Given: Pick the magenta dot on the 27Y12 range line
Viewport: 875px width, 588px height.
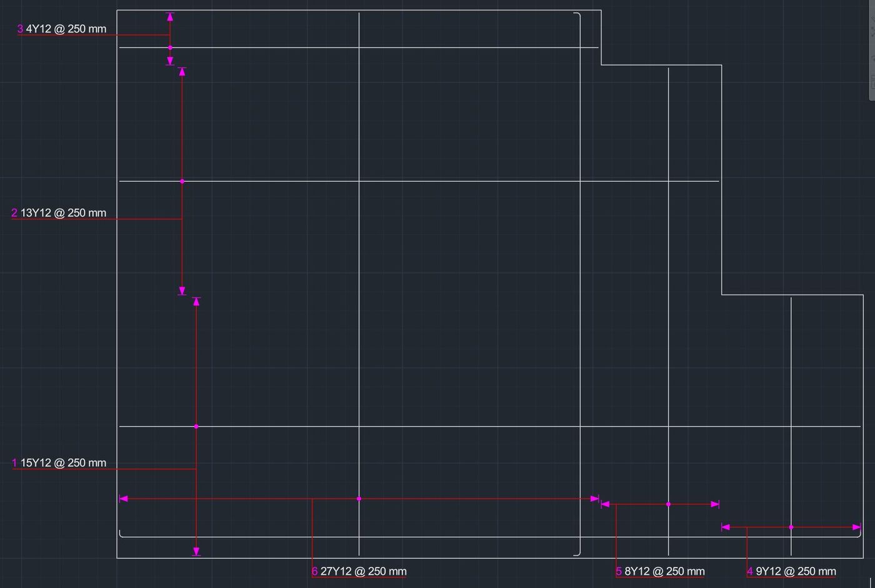Looking at the screenshot, I should [359, 499].
